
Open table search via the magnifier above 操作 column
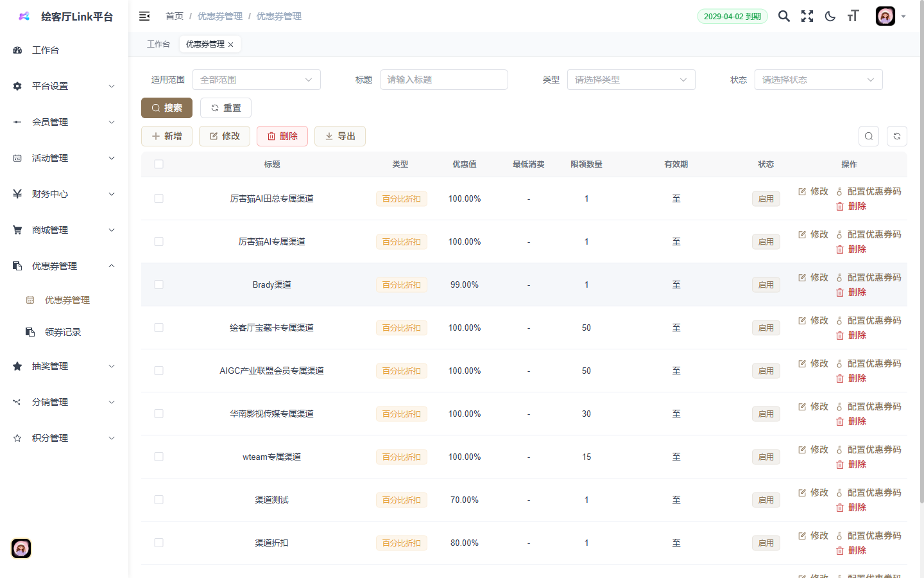tap(868, 136)
